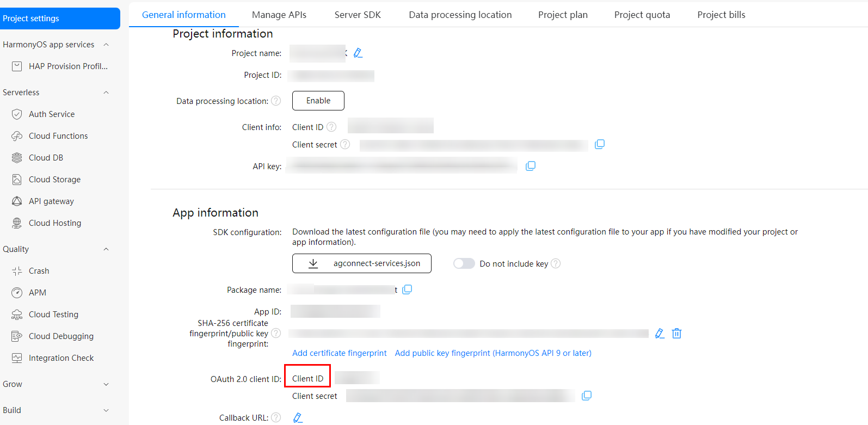Open Cloud Functions in the sidebar
This screenshot has height=425, width=868.
click(58, 136)
